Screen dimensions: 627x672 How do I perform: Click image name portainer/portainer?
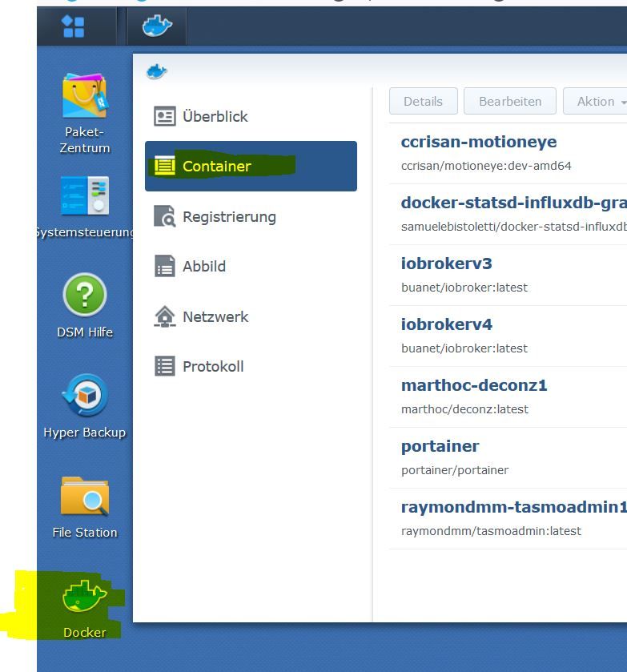pyautogui.click(x=455, y=470)
